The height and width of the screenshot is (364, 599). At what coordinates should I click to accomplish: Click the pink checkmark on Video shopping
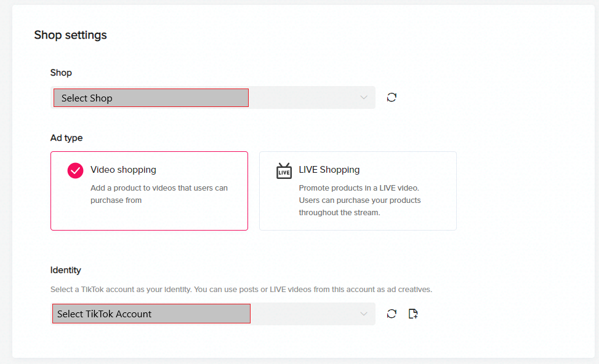[75, 170]
